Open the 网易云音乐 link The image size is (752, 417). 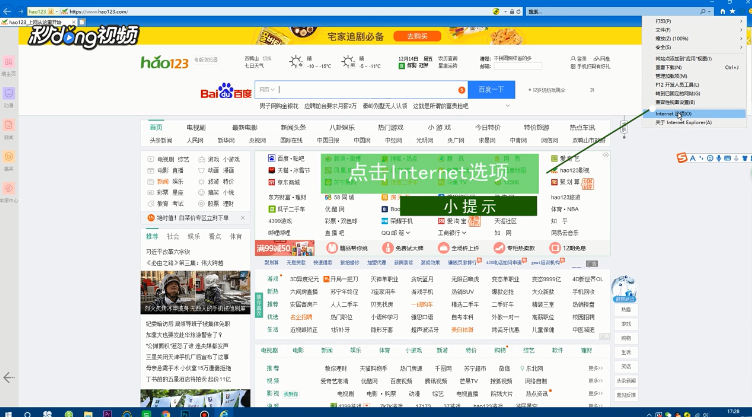point(564,233)
